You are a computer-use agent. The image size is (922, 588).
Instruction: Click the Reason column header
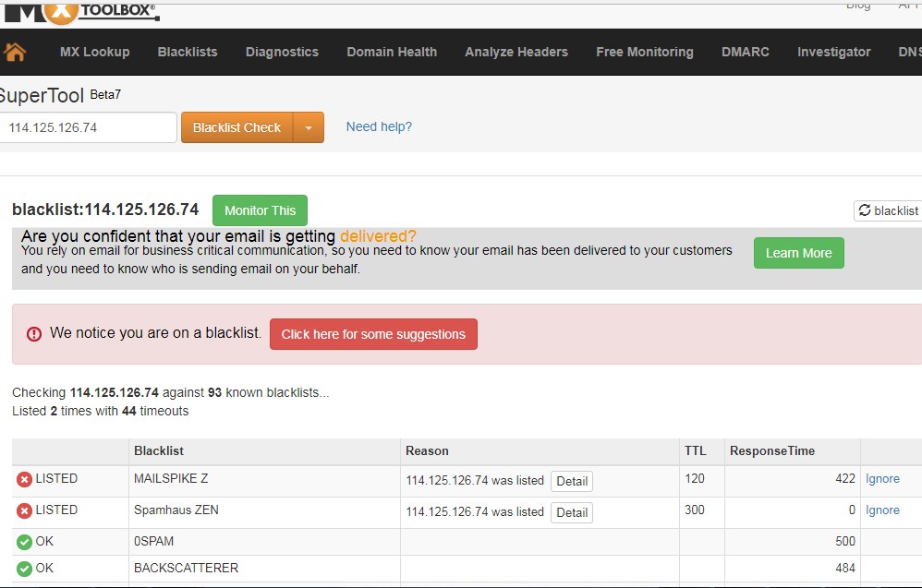tap(427, 451)
